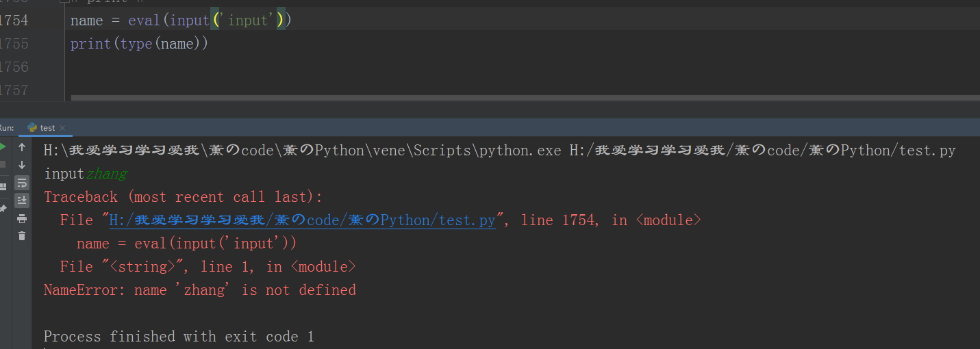The width and height of the screenshot is (980, 349).
Task: Click gutter line number 1755
Action: tap(15, 44)
